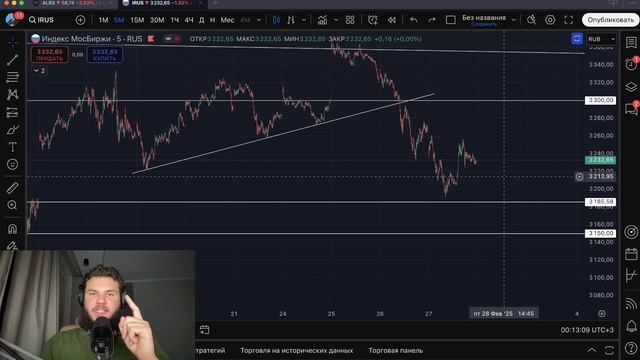Select the Мес monthly timeframe

(x=227, y=20)
